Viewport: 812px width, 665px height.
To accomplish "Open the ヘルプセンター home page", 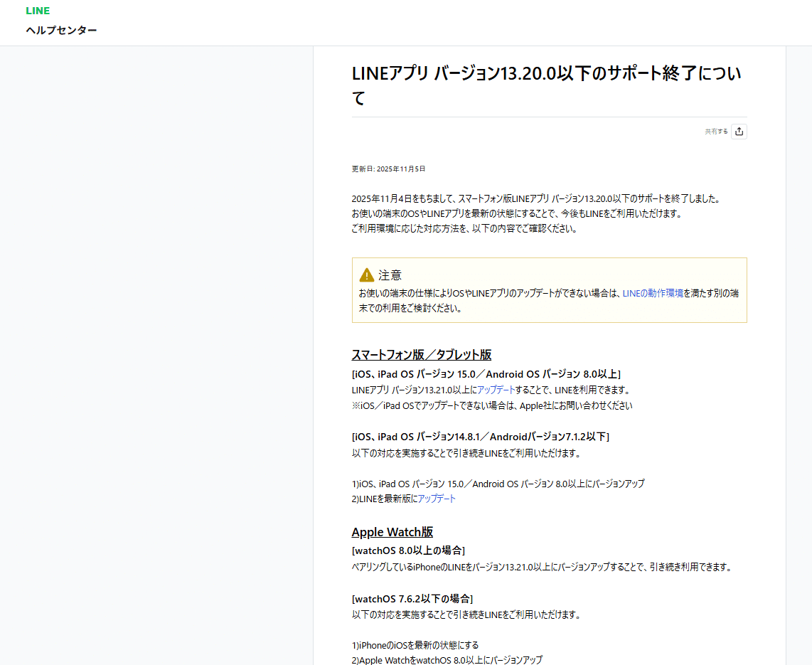I will click(x=61, y=31).
